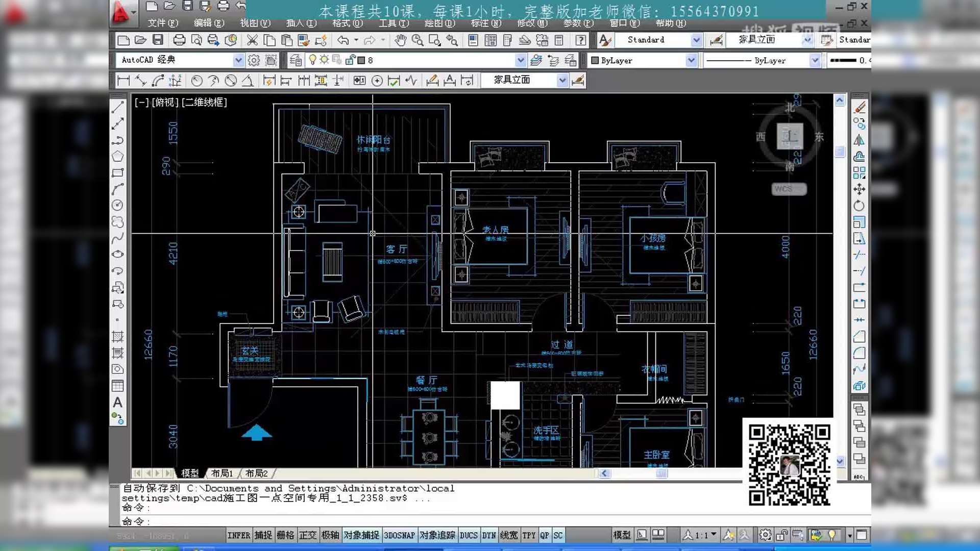Click the 模型 button in the status bar
This screenshot has width=980, height=551.
pyautogui.click(x=622, y=535)
